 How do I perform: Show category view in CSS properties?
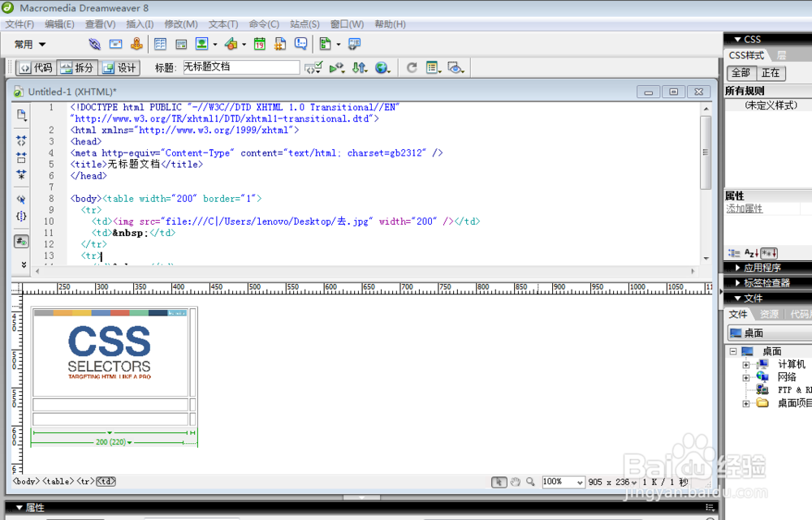pyautogui.click(x=734, y=253)
